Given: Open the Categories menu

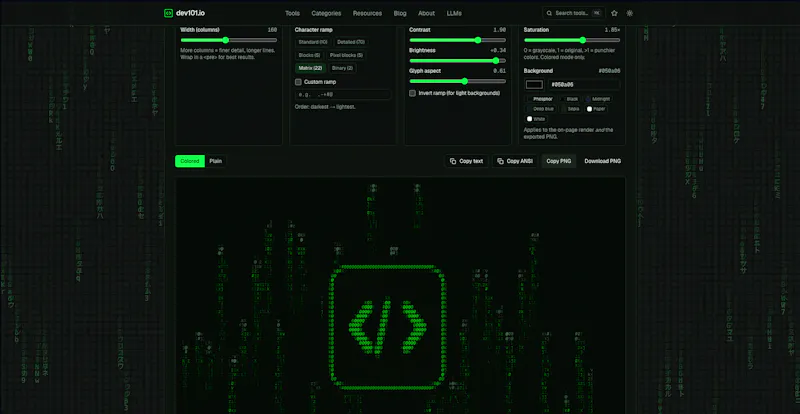Looking at the screenshot, I should tap(326, 13).
